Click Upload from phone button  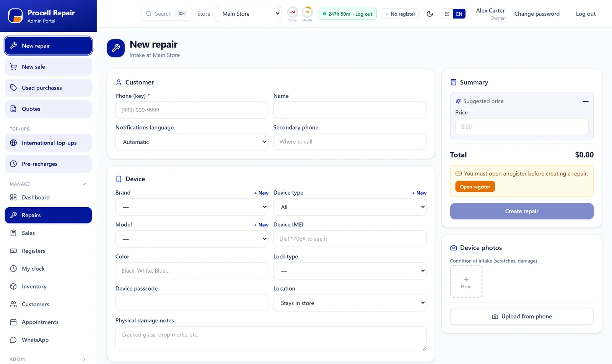pyautogui.click(x=522, y=317)
